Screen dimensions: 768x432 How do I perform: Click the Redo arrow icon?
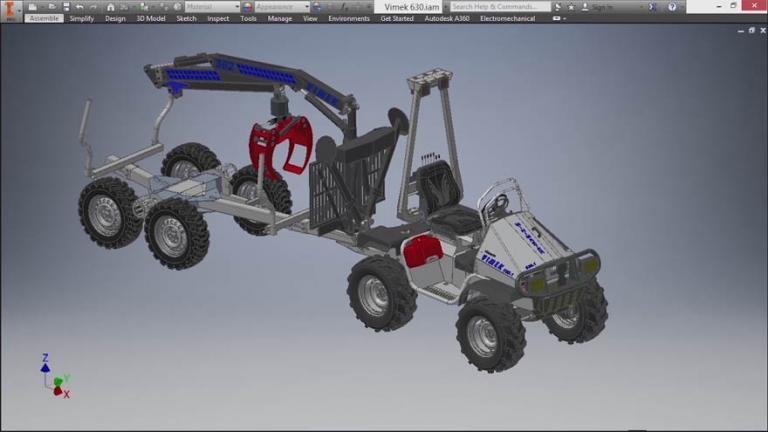(93, 7)
